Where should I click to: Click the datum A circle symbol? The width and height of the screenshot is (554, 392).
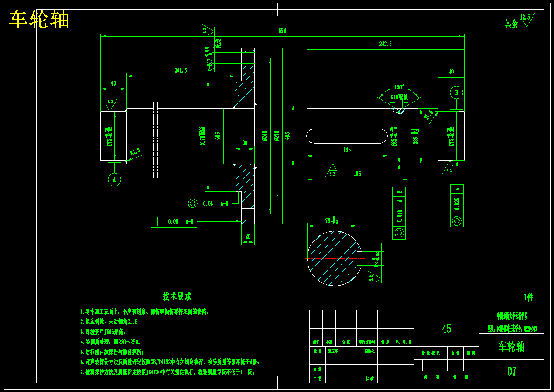tap(114, 179)
